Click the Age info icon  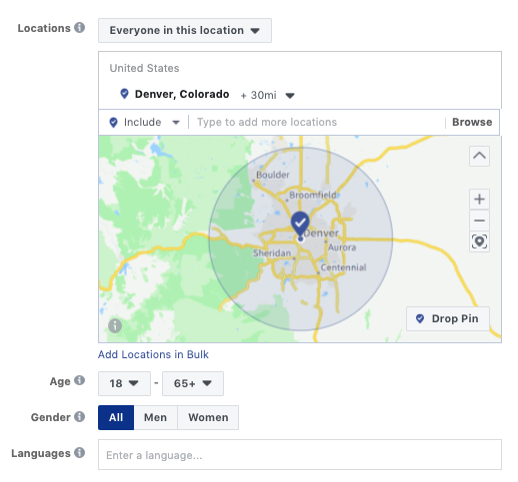[x=79, y=380]
